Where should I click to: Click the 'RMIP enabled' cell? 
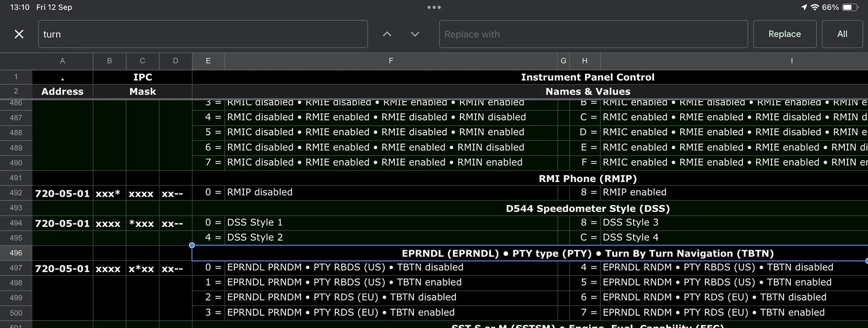click(635, 193)
